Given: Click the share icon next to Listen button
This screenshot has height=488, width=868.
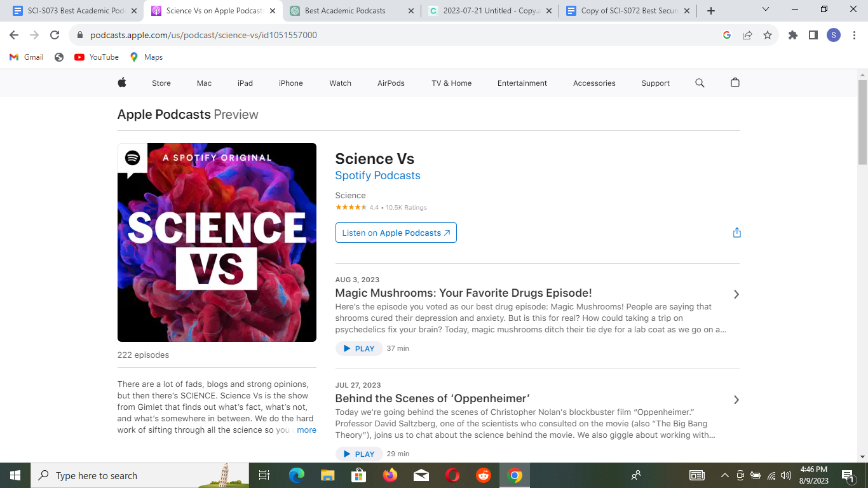Looking at the screenshot, I should click(x=736, y=233).
